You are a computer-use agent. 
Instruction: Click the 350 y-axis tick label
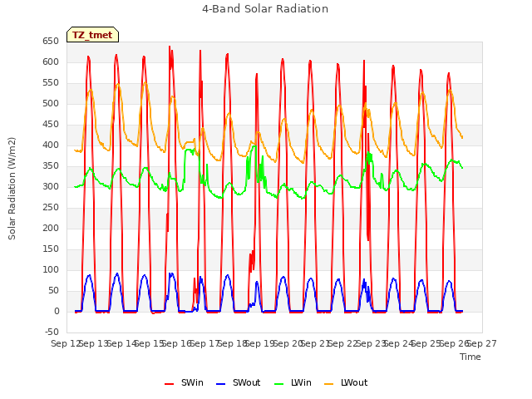[x=51, y=166]
